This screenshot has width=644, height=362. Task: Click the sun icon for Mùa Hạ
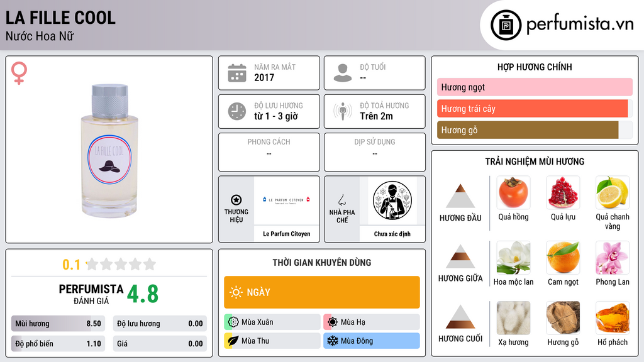pos(333,322)
